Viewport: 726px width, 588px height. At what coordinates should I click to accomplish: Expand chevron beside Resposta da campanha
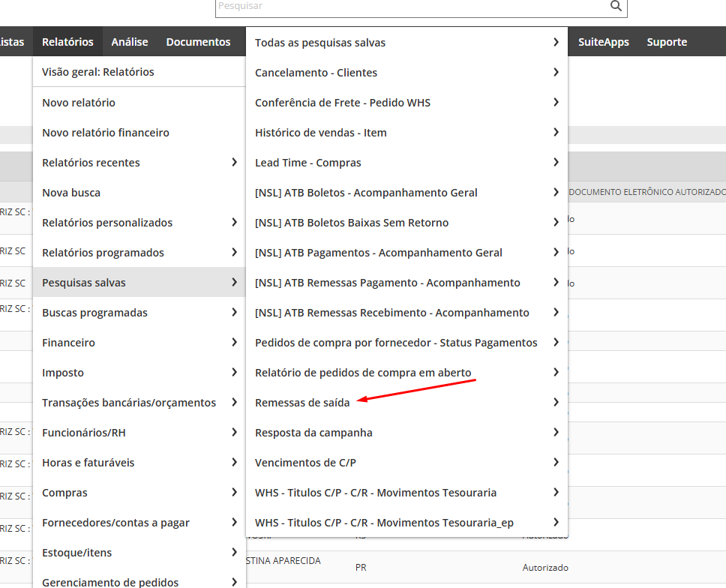[x=556, y=433]
